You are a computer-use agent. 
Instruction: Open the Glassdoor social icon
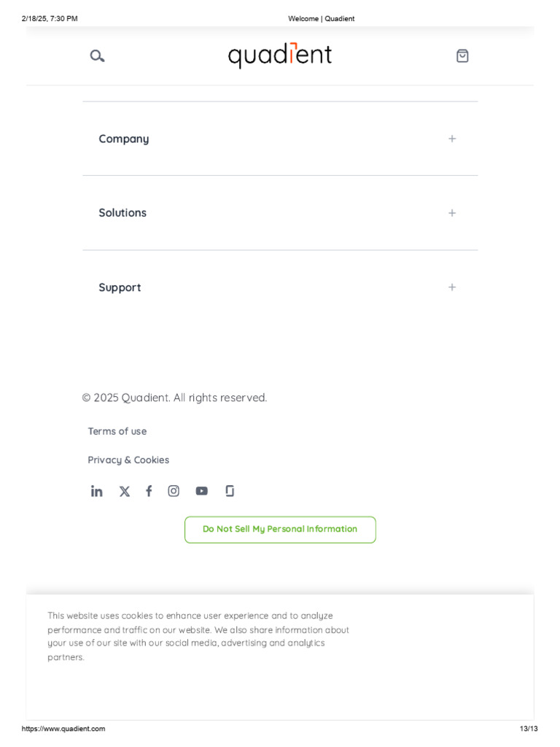pyautogui.click(x=230, y=491)
